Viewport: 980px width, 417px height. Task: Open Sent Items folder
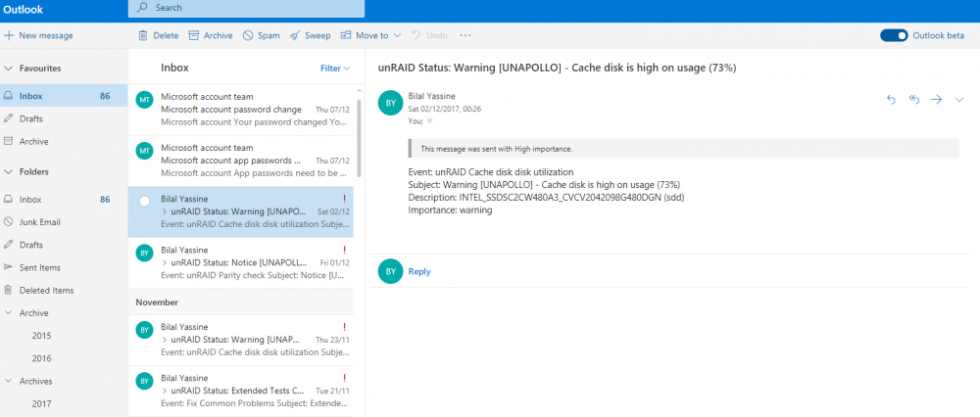coord(64,267)
